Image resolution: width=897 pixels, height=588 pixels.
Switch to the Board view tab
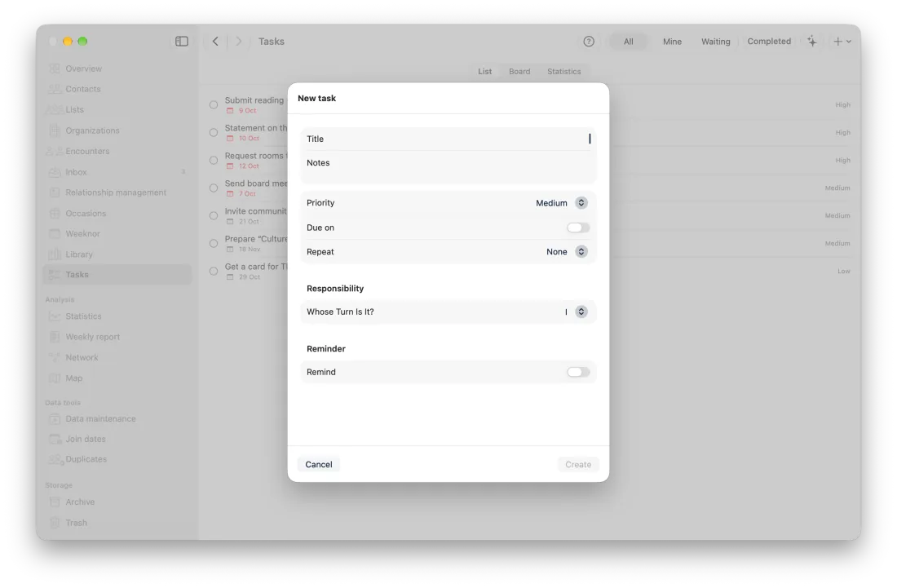[x=519, y=72]
